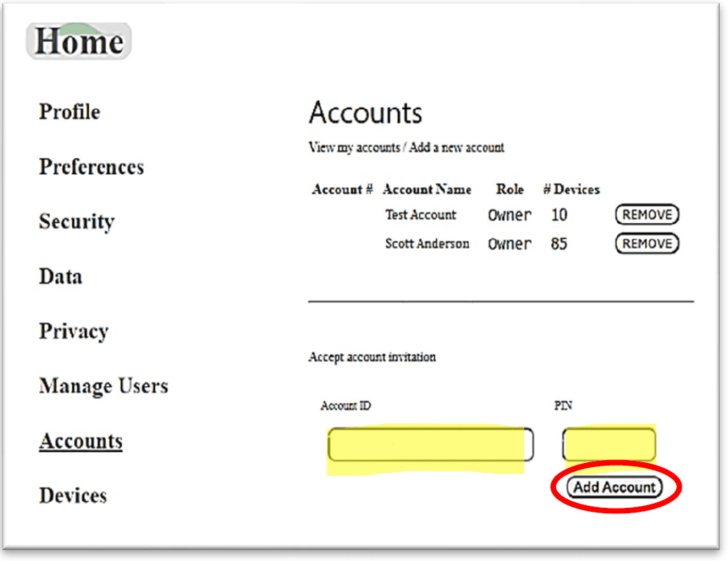Click the Account # column header
Viewport: 728px width, 561px height.
point(341,189)
